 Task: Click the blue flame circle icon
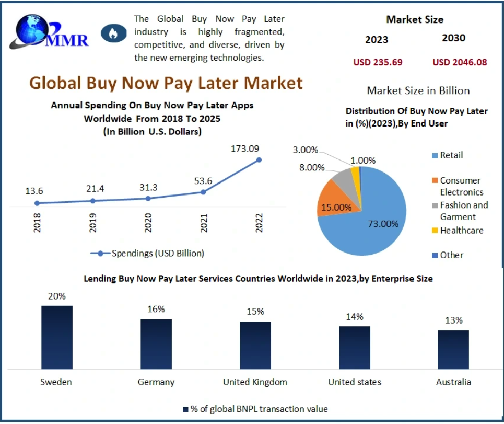click(x=113, y=33)
